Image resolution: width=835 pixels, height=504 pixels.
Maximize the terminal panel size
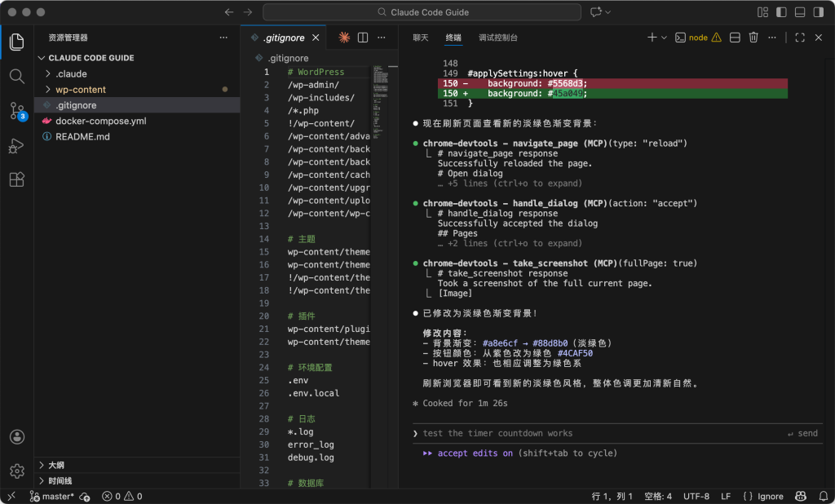pos(799,38)
